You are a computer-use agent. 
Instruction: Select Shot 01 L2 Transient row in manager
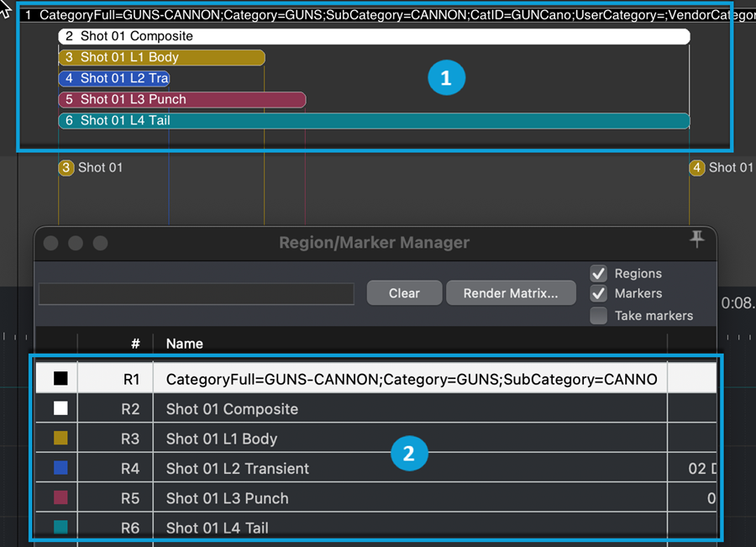pos(238,469)
